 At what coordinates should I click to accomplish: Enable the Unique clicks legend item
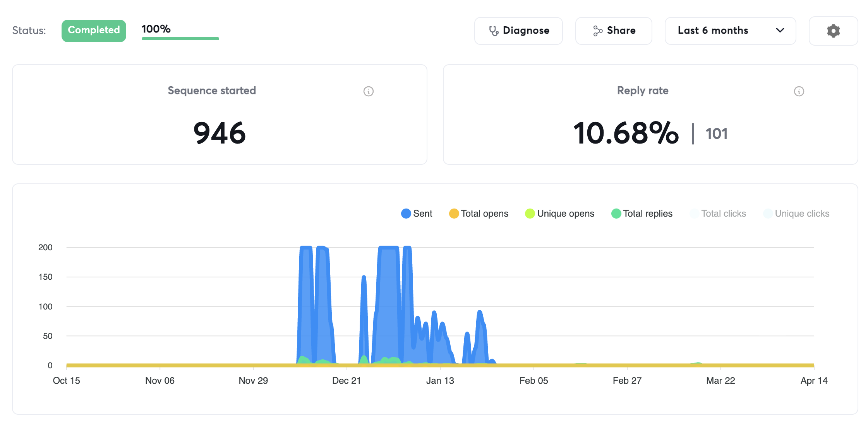click(796, 214)
